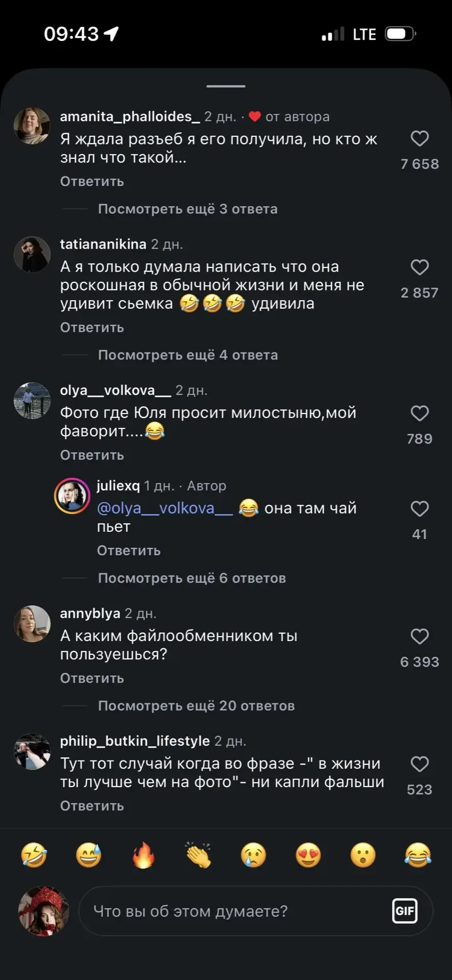Viewport: 452px width, 980px height.
Task: Focus the comment input field
Action: coord(235,911)
